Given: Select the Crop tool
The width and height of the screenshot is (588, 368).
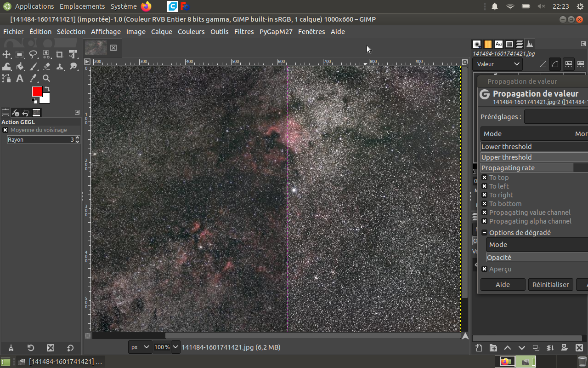Looking at the screenshot, I should click(x=60, y=54).
